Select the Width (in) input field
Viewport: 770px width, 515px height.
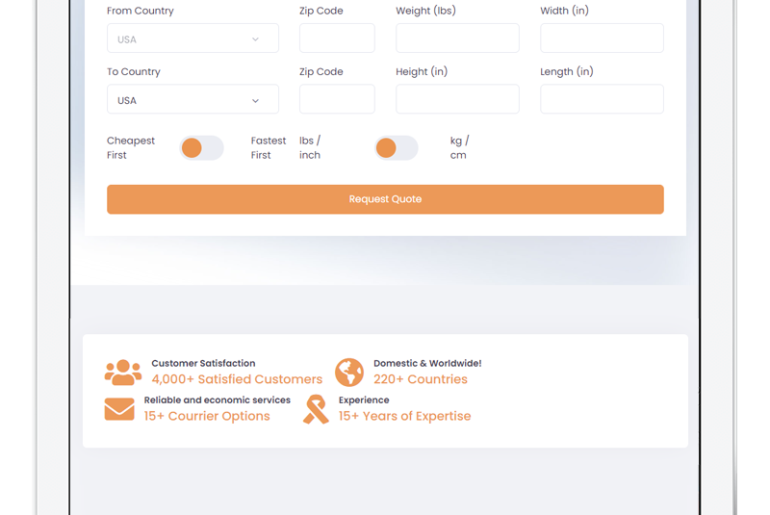(x=601, y=39)
